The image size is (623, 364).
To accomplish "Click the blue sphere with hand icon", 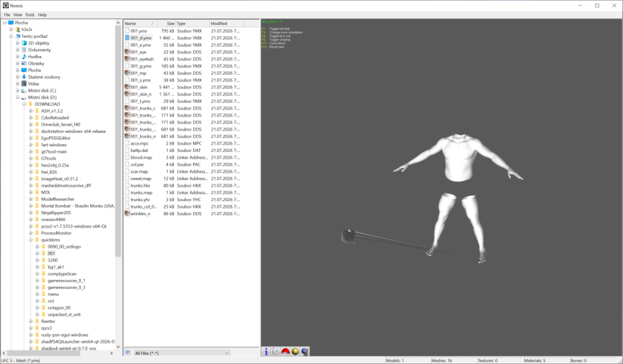I will point(305,352).
